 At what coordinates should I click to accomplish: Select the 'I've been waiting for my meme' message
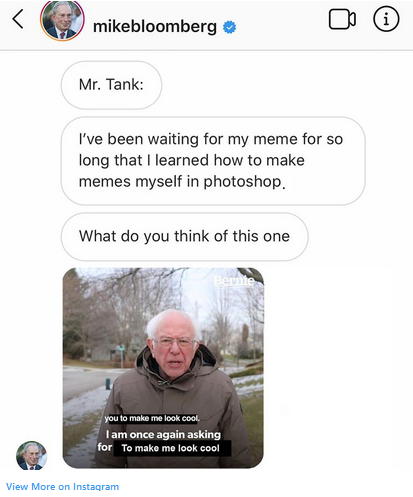213,161
